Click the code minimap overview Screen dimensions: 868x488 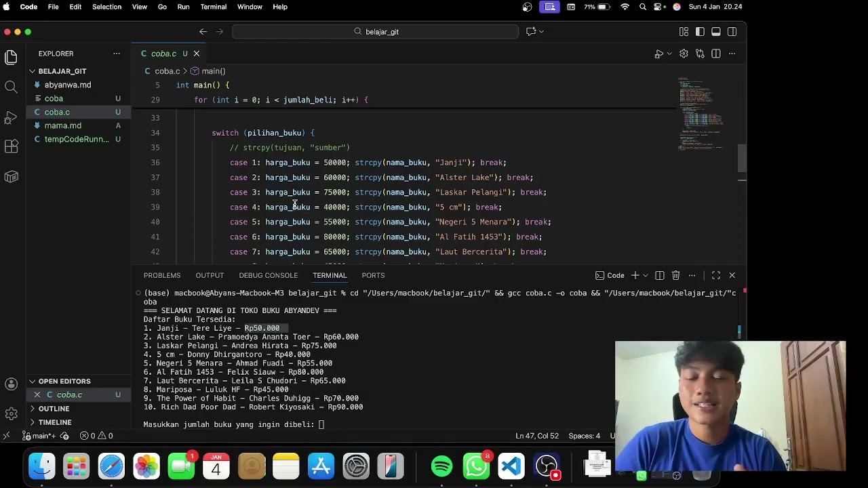pos(703,113)
